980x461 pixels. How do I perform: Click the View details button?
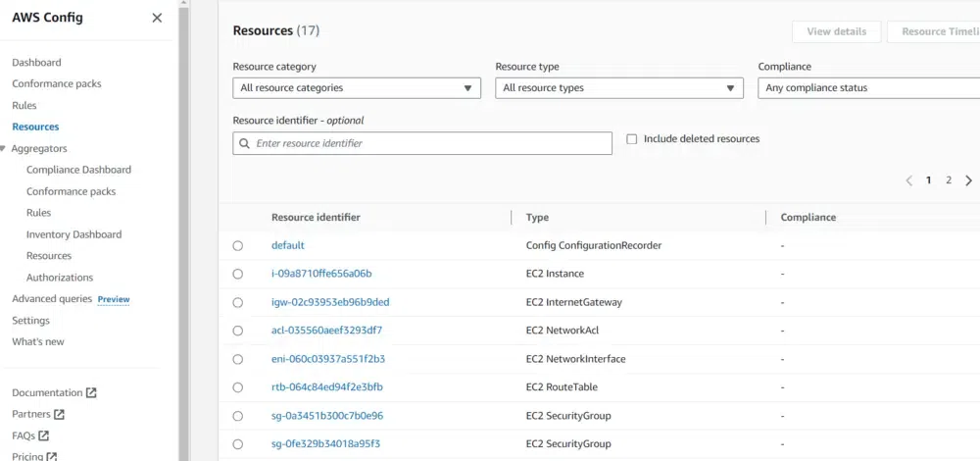(836, 31)
